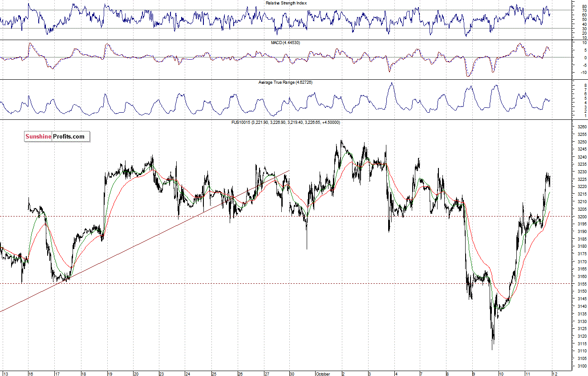The height and width of the screenshot is (376, 588).
Task: Click the date label 11 on time axis
Action: (528, 374)
